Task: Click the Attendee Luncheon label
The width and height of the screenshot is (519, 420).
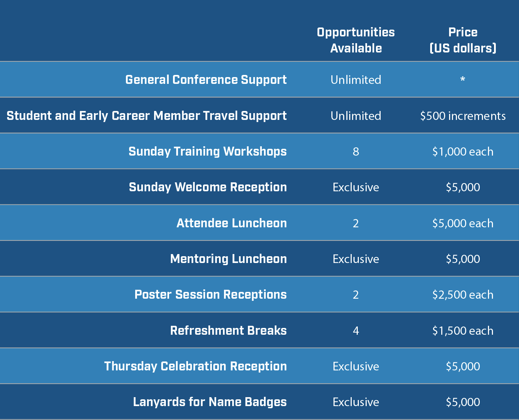Action: [232, 223]
